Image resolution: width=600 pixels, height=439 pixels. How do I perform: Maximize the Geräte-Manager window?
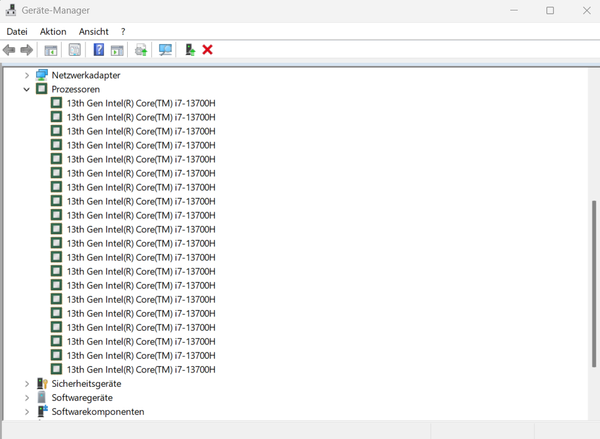(550, 10)
